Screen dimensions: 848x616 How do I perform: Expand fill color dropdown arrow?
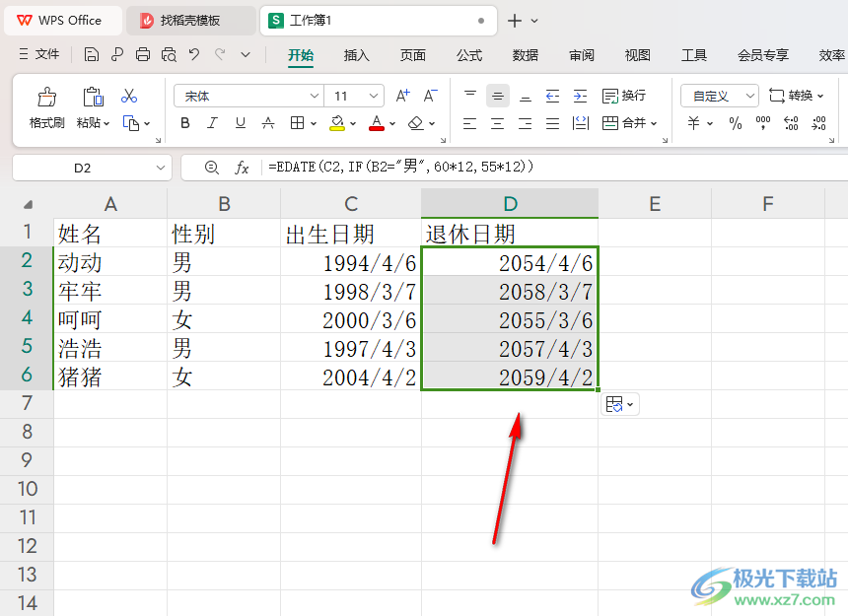pyautogui.click(x=353, y=124)
